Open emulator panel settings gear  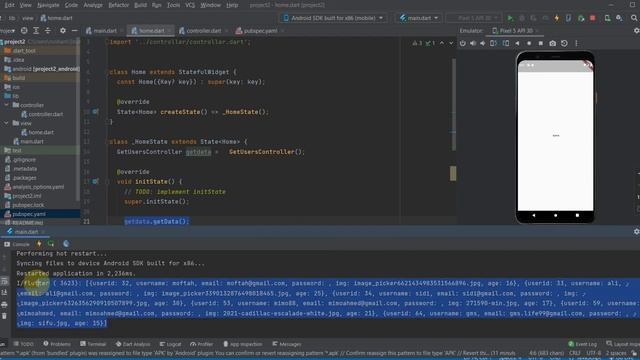click(636, 31)
